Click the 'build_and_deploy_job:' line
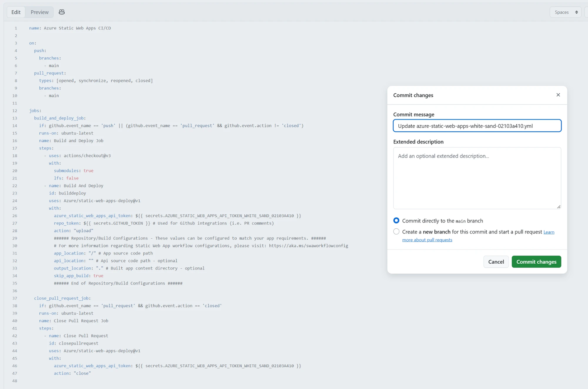This screenshot has height=389, width=588. pos(60,118)
